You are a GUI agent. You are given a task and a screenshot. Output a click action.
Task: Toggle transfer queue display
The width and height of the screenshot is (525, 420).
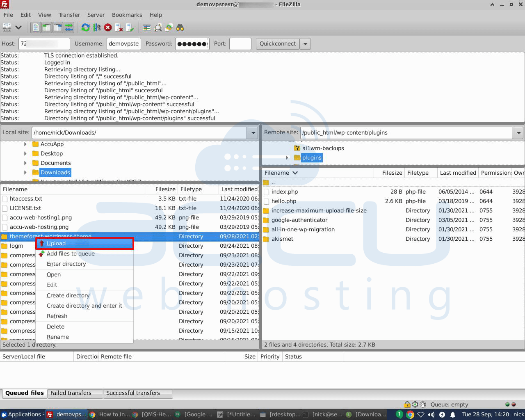click(68, 27)
